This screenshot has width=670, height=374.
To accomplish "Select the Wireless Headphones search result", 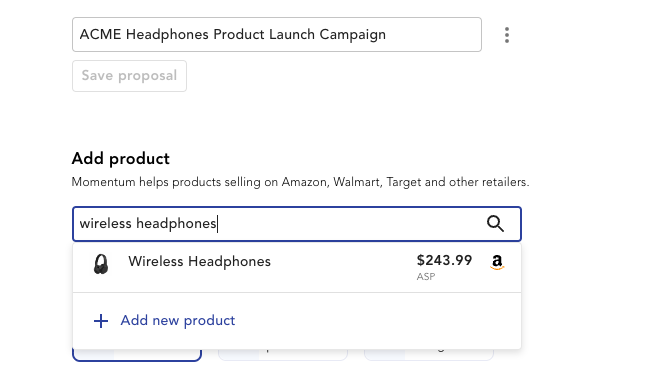I will coord(297,268).
